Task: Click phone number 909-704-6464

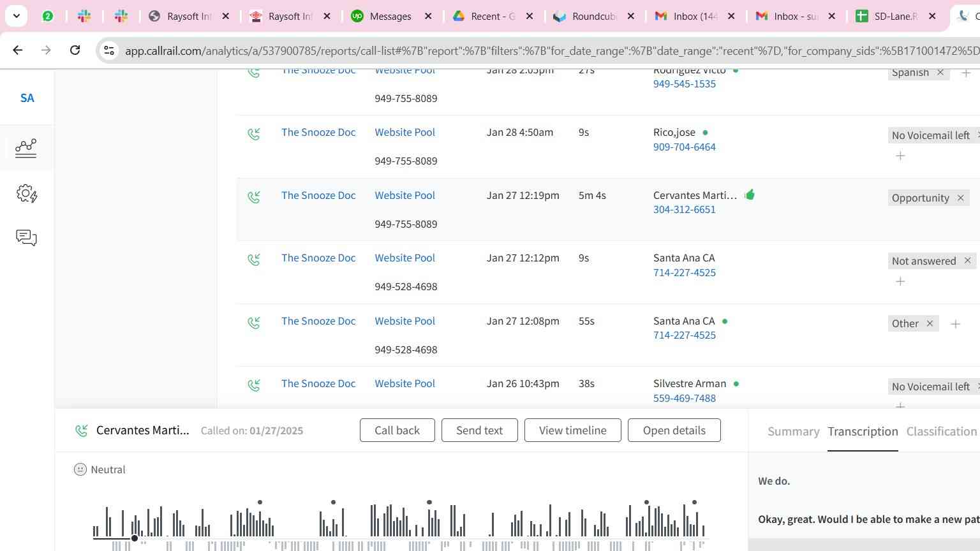Action: (x=684, y=147)
